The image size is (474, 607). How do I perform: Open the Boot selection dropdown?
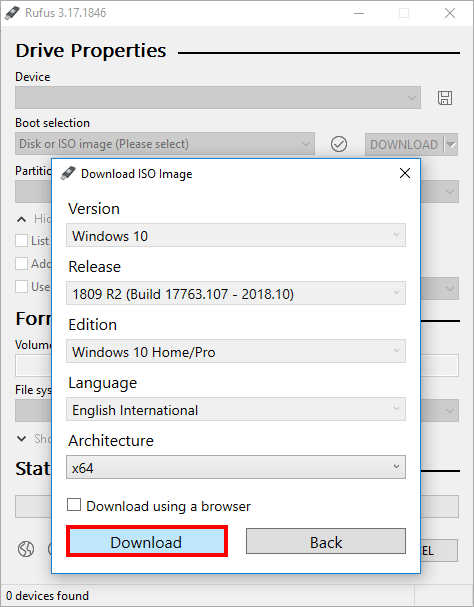tap(165, 144)
